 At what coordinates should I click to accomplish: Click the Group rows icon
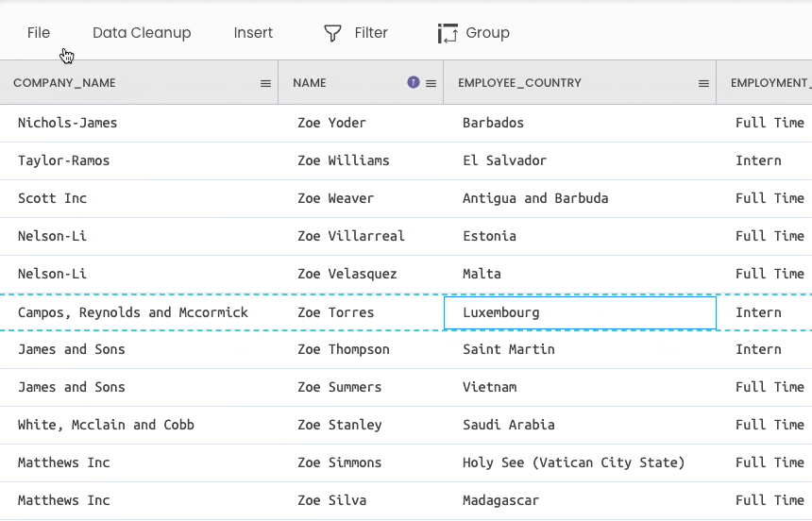pyautogui.click(x=448, y=33)
